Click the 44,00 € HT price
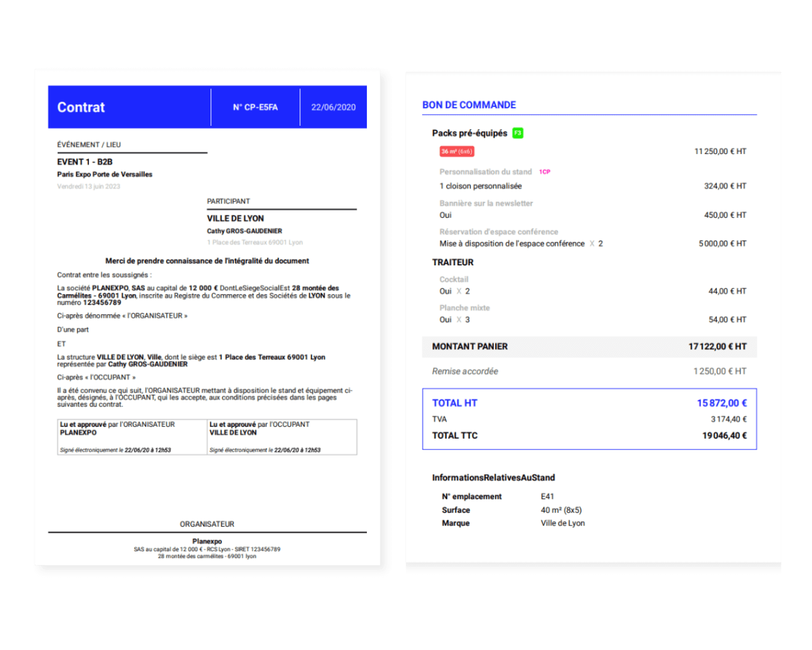812x650 pixels. [727, 291]
